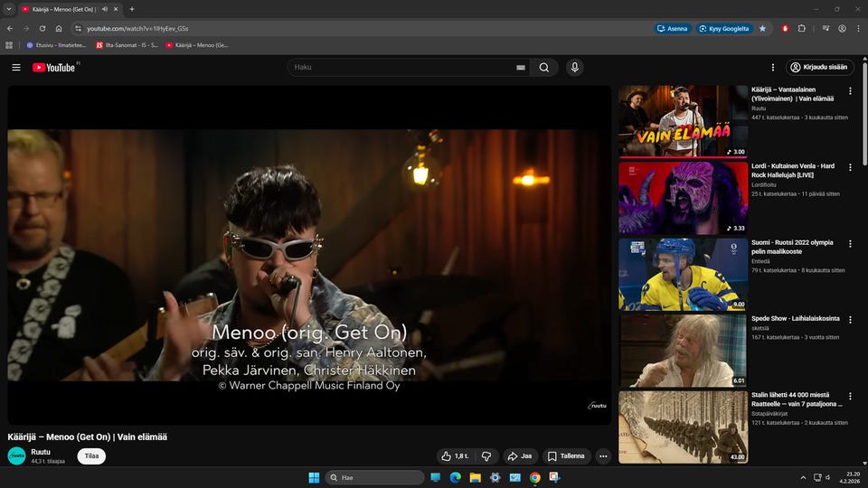This screenshot has height=488, width=868.
Task: Open more actions menu beside Tallenna
Action: coord(603,456)
